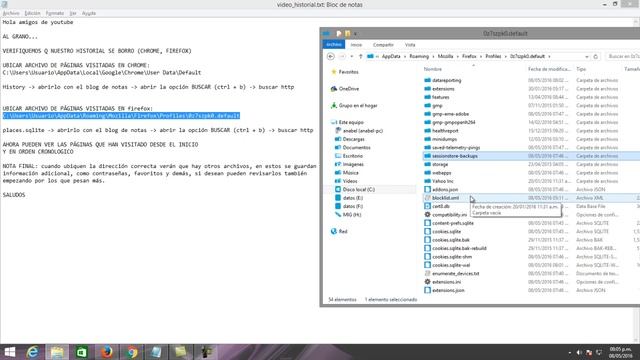Open Internet Explorer from the taskbar
The height and width of the screenshot is (360, 640).
click(32, 352)
